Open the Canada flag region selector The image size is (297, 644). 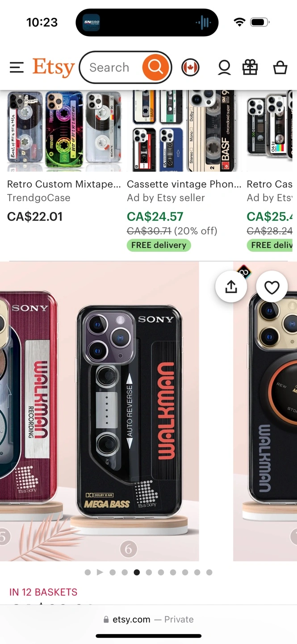(x=190, y=68)
